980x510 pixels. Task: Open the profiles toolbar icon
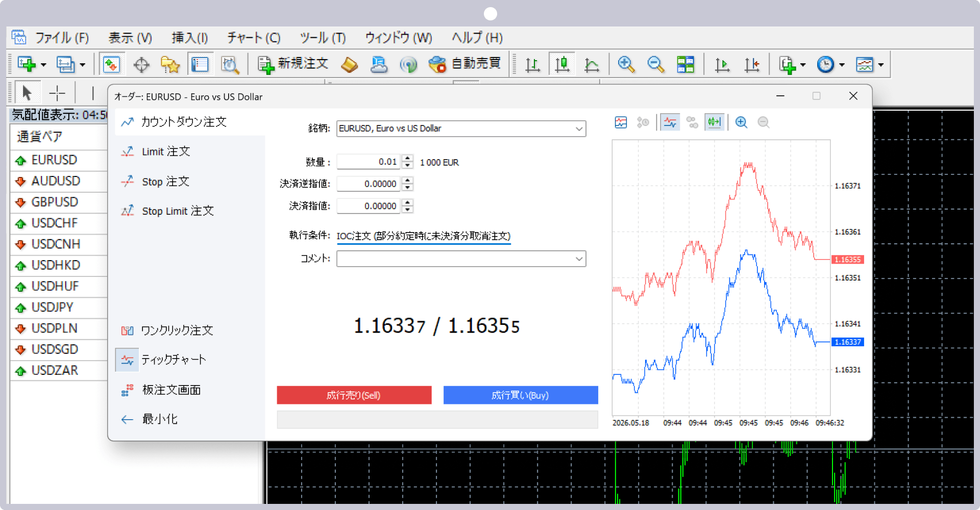pos(65,64)
